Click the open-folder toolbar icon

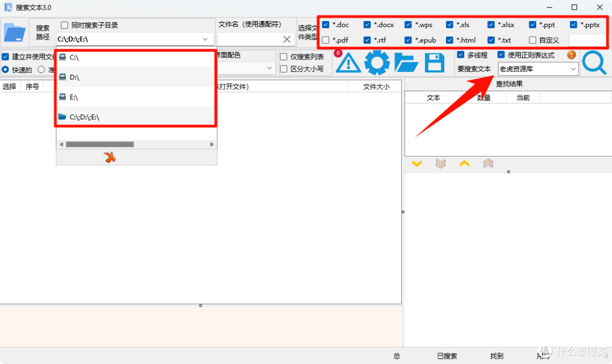tap(406, 63)
